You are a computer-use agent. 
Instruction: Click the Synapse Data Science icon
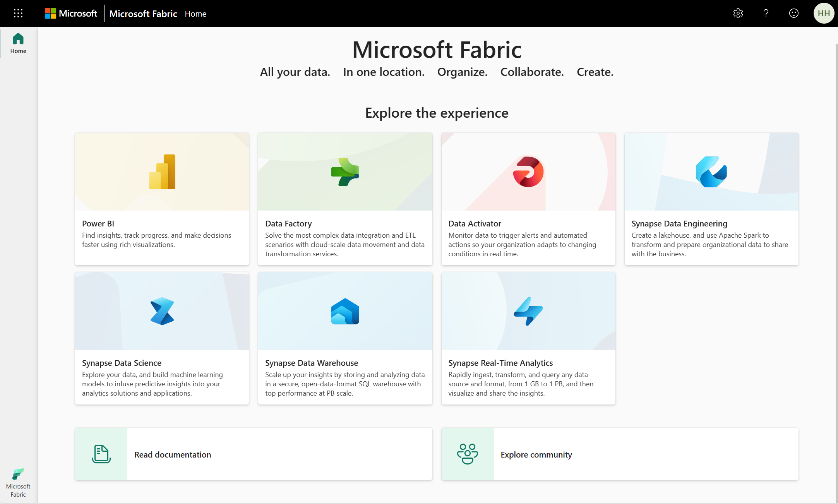point(162,311)
